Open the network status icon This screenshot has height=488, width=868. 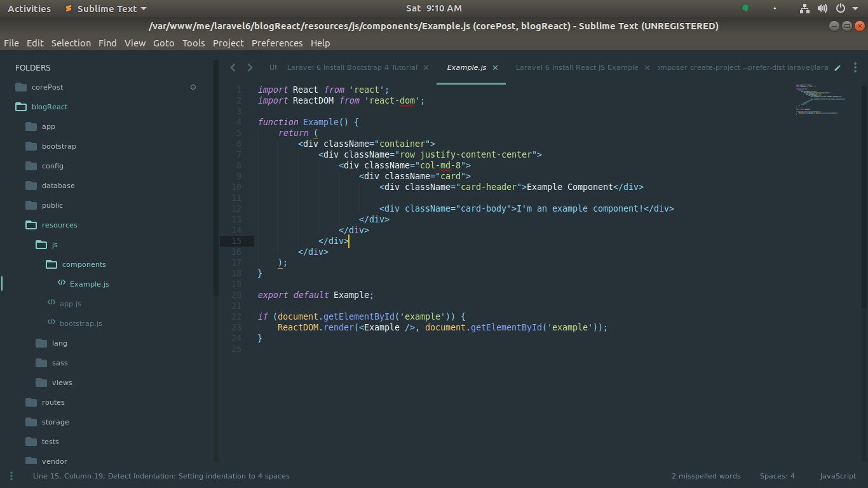tap(804, 8)
